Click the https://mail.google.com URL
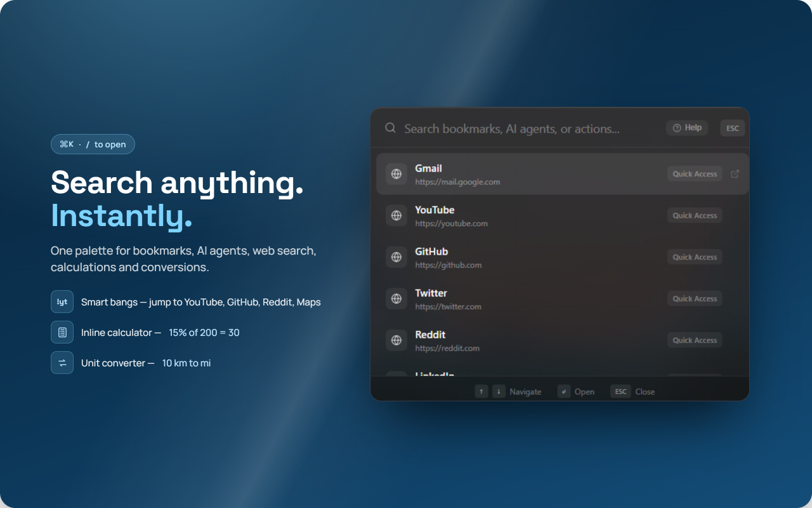The image size is (812, 508). pyautogui.click(x=457, y=182)
